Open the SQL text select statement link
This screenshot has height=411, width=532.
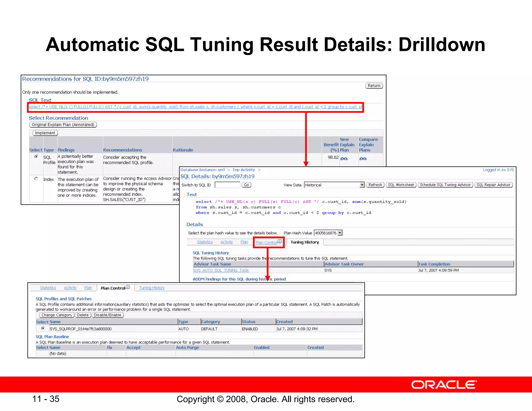click(195, 107)
